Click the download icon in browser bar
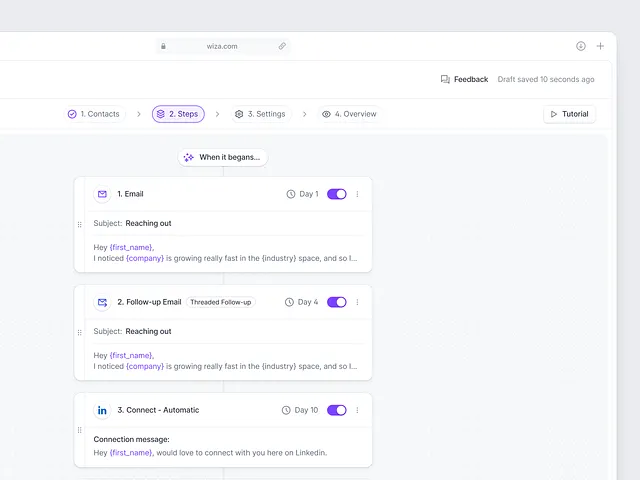Viewport: 640px width, 480px height. (x=580, y=46)
